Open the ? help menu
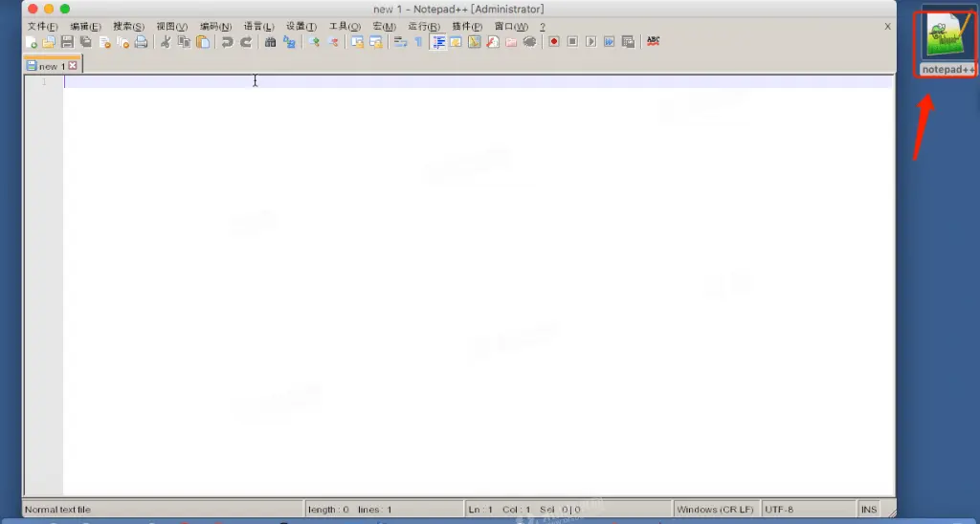Image resolution: width=980 pixels, height=524 pixels. (543, 26)
